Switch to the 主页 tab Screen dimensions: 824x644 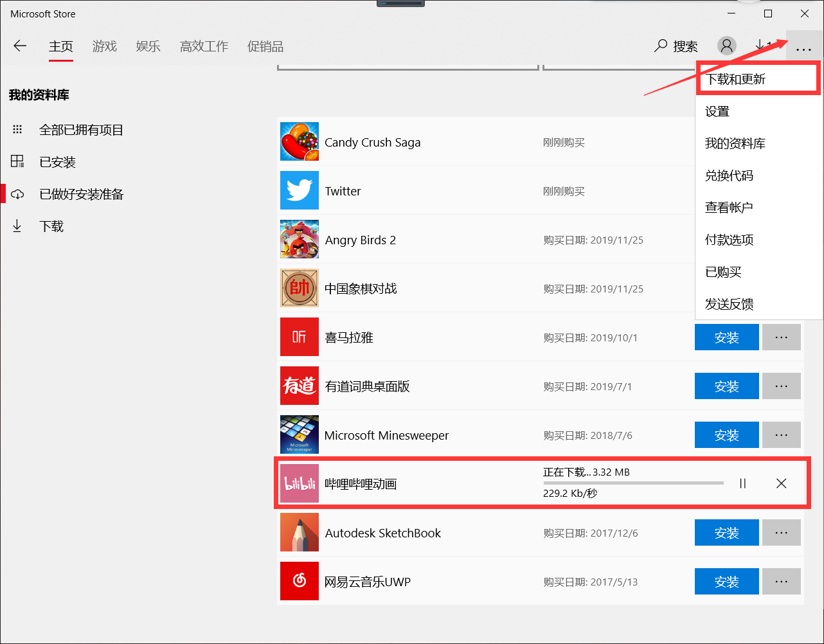61,46
